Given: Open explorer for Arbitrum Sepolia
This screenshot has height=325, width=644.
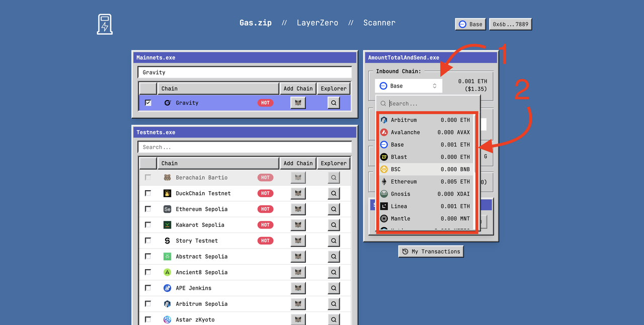Looking at the screenshot, I should [x=334, y=304].
